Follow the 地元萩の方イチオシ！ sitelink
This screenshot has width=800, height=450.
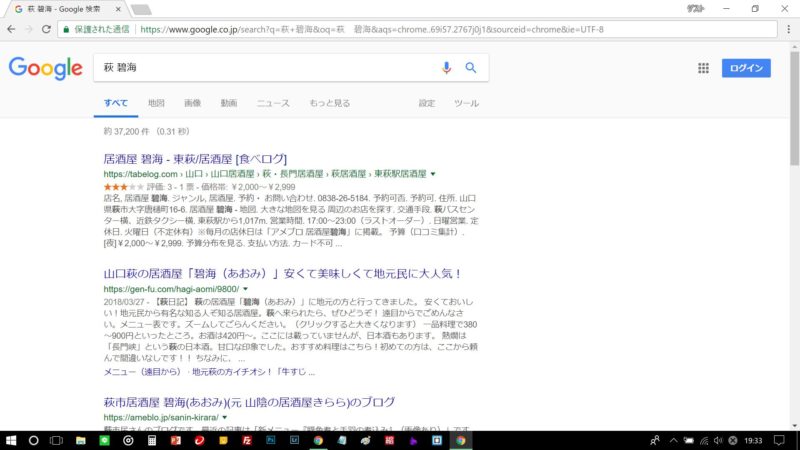tap(253, 372)
